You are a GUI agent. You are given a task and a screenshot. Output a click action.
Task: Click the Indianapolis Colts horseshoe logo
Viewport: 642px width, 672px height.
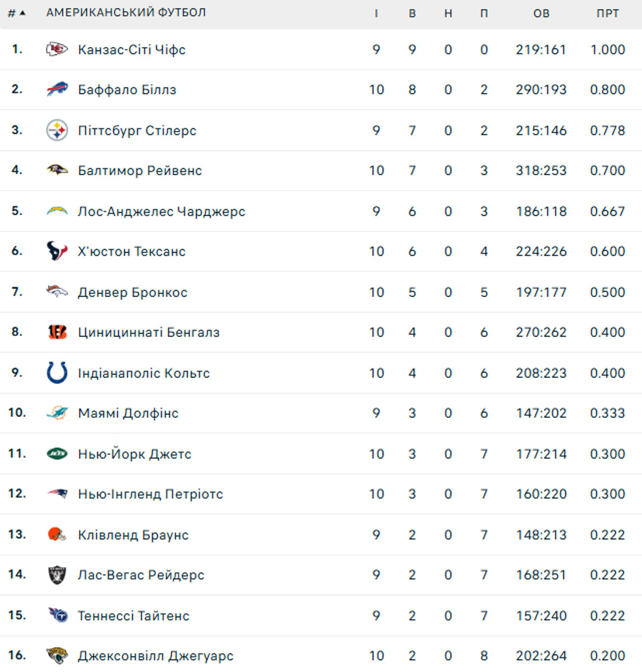(57, 373)
